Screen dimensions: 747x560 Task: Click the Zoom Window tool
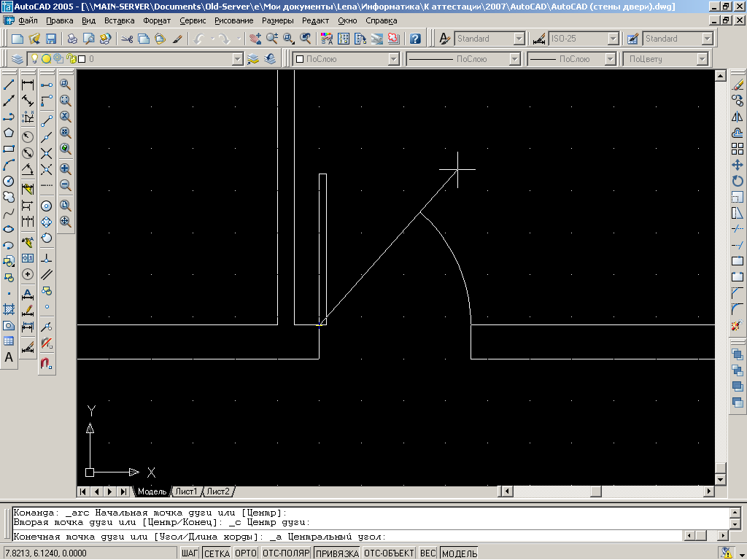tap(66, 85)
